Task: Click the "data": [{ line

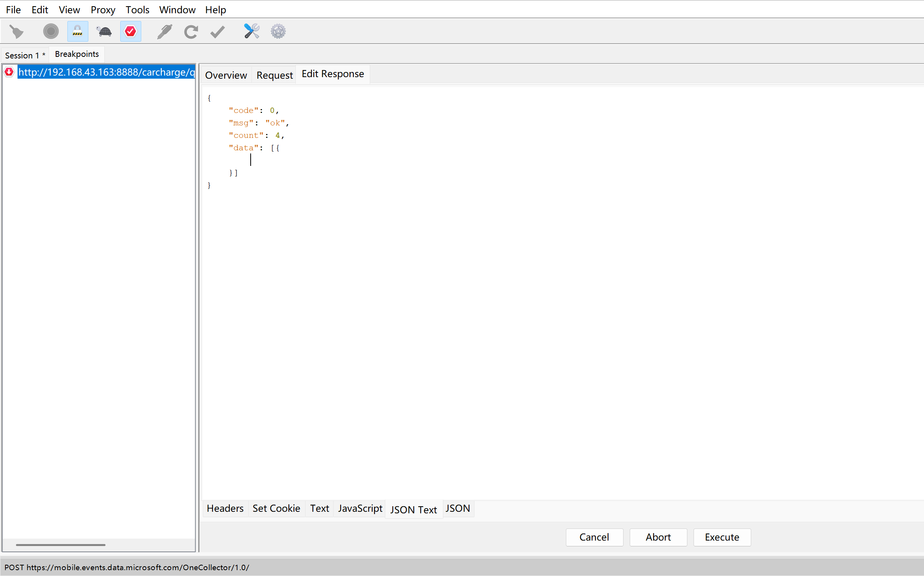Action: 254,148
